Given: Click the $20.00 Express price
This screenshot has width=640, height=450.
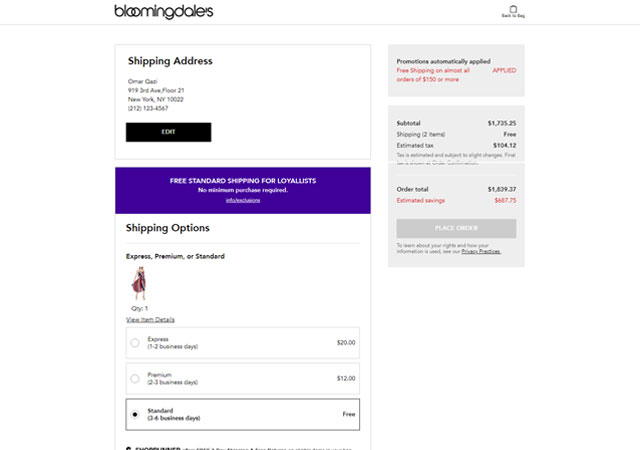Looking at the screenshot, I should click(x=346, y=343).
